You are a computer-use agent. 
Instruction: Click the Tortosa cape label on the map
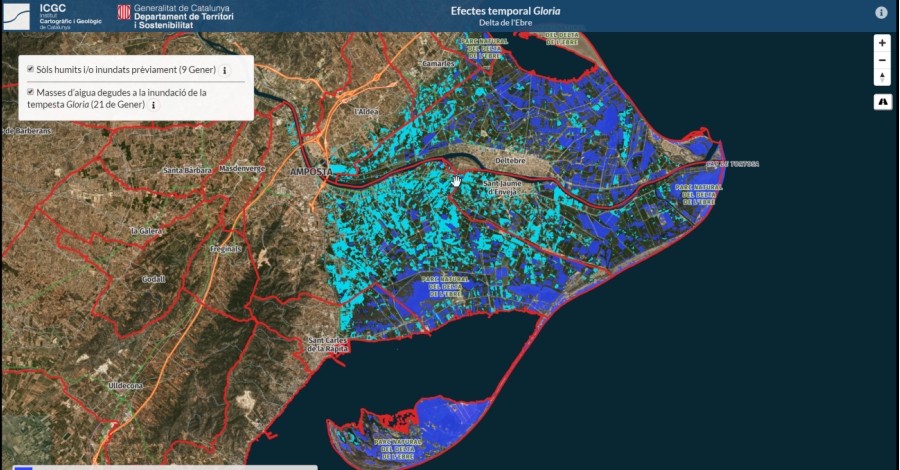pos(732,164)
